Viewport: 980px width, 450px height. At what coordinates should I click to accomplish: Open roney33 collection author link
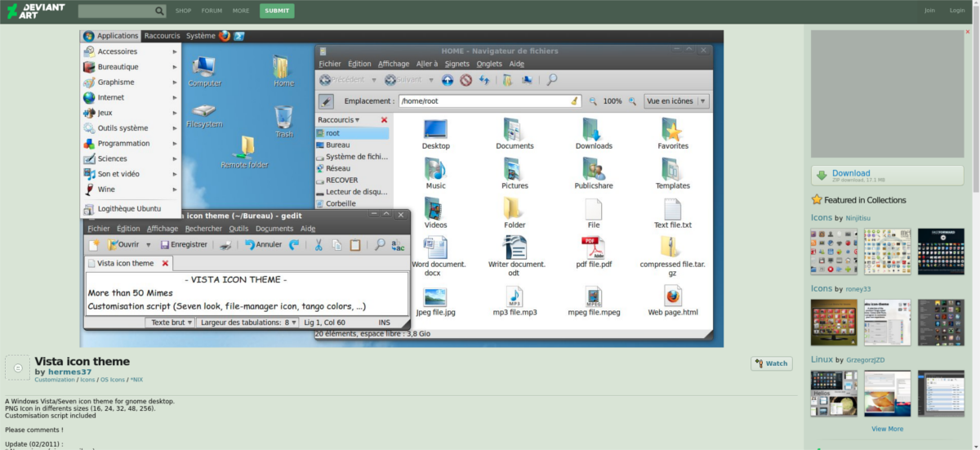pyautogui.click(x=858, y=289)
